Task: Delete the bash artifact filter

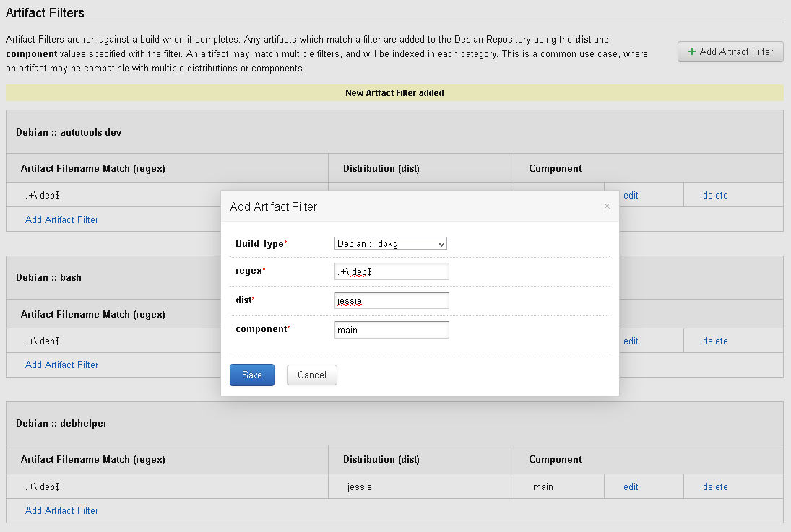Action: pos(715,341)
